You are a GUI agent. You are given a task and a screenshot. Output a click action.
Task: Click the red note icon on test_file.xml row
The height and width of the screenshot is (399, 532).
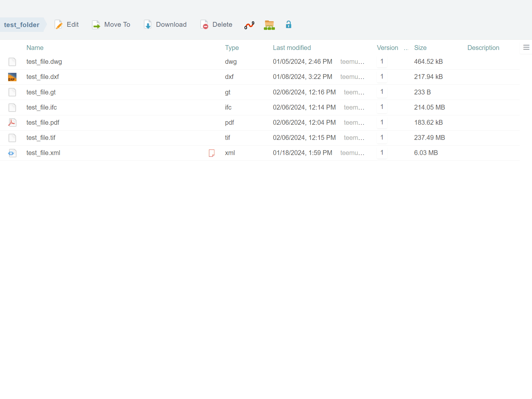212,153
